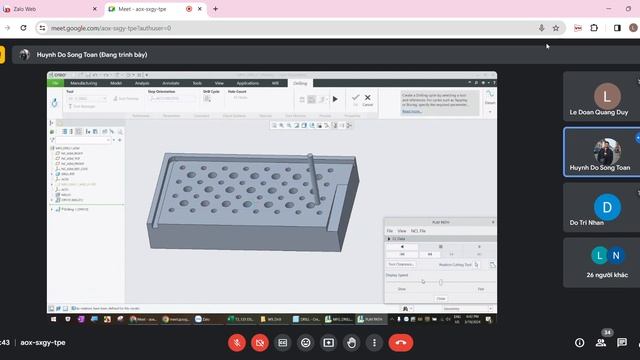Click the model tree search field
Screen dimensions: 640x360
click(83, 140)
